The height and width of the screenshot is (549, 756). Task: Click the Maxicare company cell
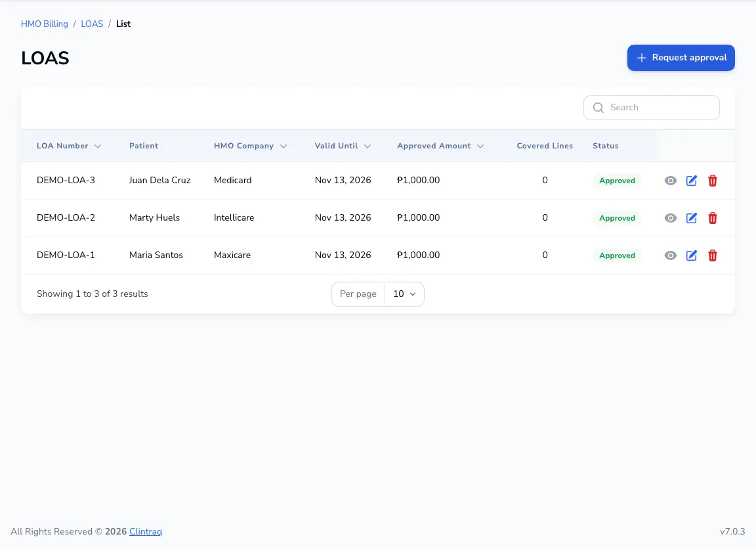(232, 255)
